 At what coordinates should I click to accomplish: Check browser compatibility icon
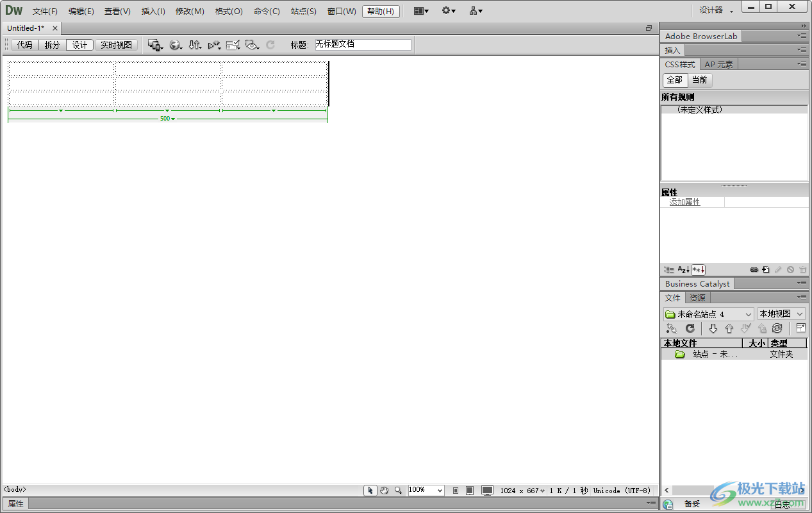pyautogui.click(x=233, y=45)
